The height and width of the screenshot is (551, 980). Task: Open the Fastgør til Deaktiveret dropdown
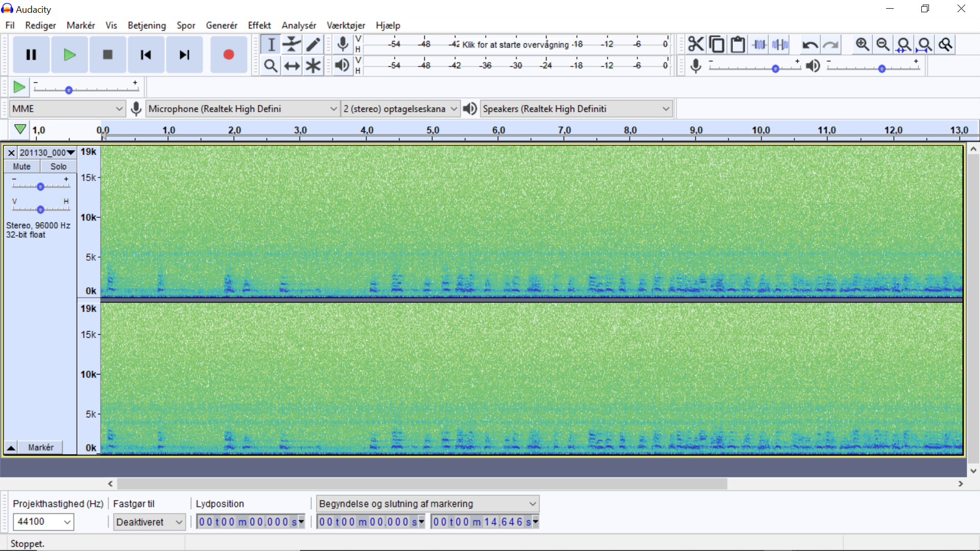point(149,522)
